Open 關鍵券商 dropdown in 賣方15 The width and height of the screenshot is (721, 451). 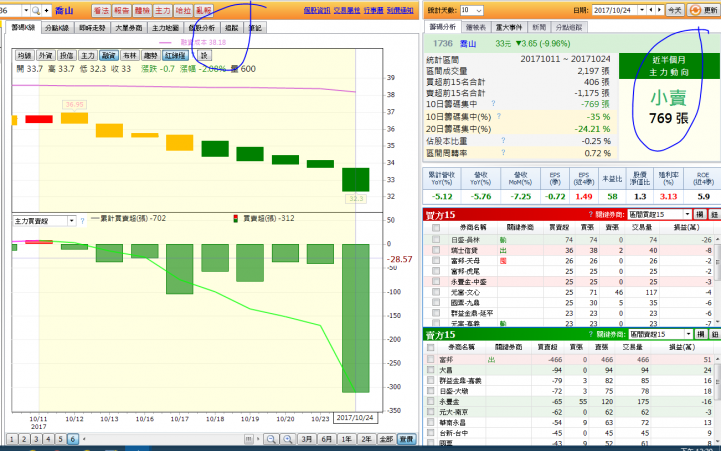point(660,334)
